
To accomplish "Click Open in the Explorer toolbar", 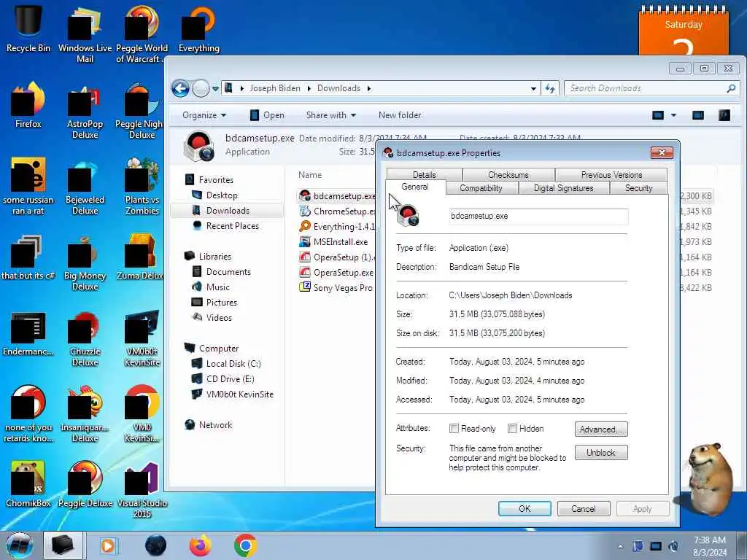I will point(267,115).
